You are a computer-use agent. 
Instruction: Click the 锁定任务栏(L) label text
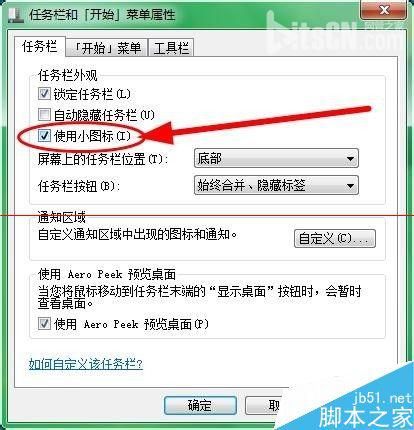92,94
